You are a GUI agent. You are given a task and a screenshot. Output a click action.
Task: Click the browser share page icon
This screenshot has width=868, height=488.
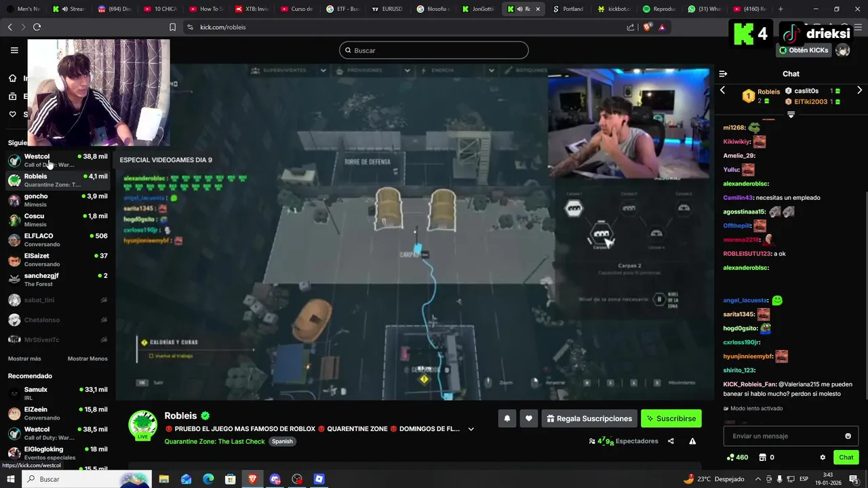coord(631,27)
